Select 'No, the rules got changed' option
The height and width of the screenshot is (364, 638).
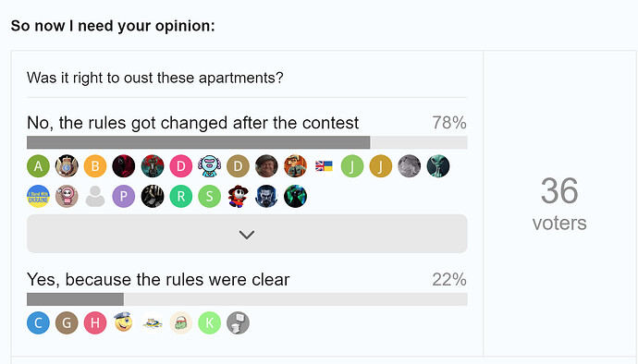click(193, 123)
